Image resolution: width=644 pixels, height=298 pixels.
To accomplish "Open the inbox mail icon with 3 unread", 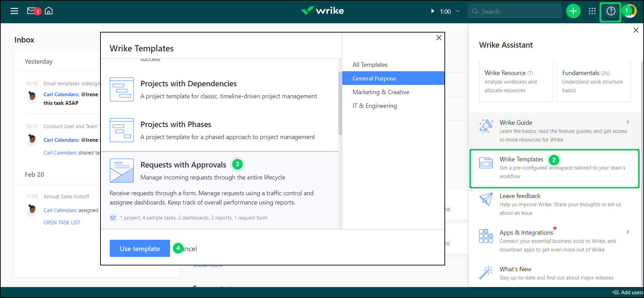I will tap(34, 11).
